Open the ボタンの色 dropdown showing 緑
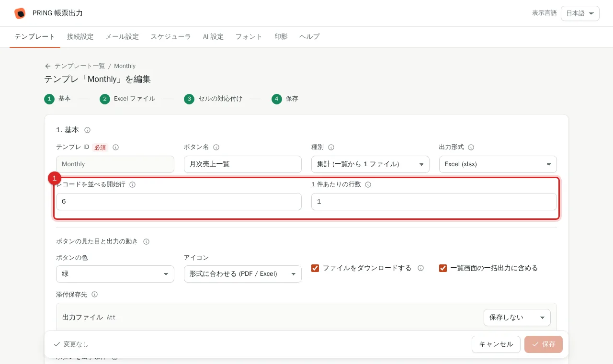Image resolution: width=613 pixels, height=364 pixels. pos(115,274)
